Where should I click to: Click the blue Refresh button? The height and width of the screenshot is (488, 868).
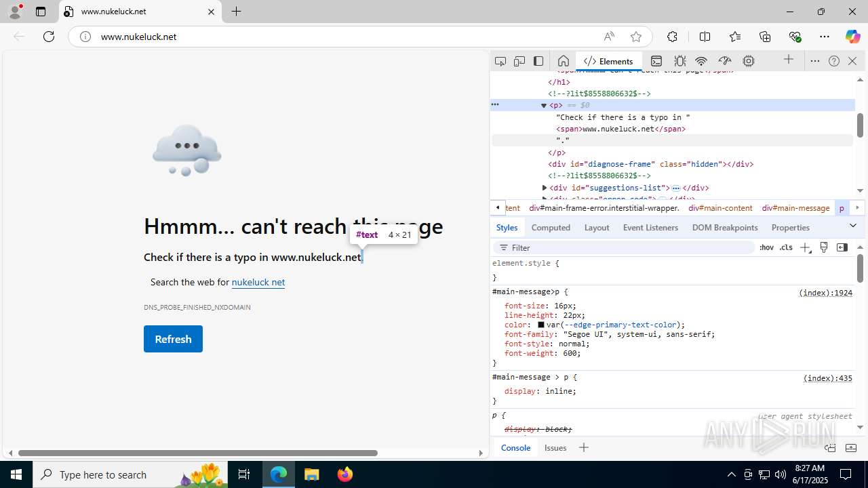[x=173, y=339]
